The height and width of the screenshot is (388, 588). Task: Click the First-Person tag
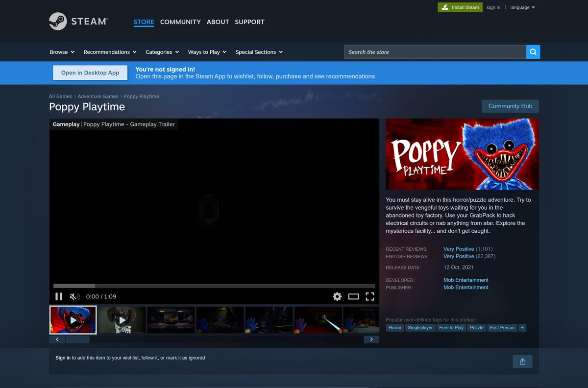pos(502,328)
